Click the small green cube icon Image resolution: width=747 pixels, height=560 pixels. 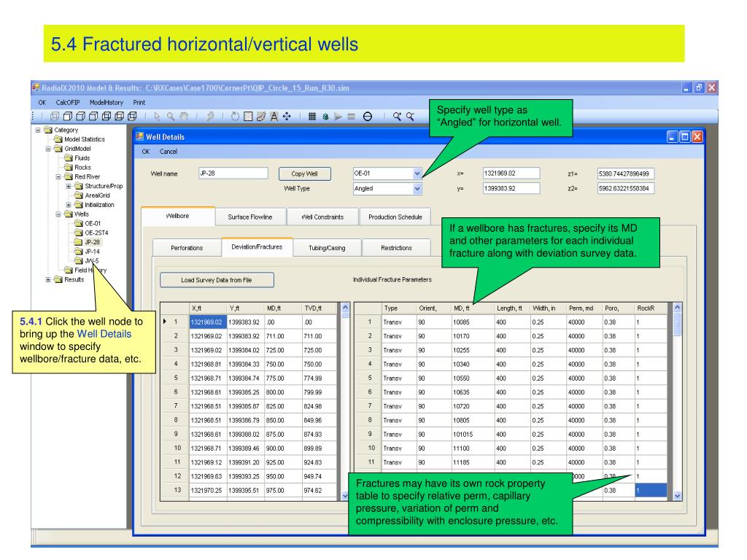[x=325, y=116]
